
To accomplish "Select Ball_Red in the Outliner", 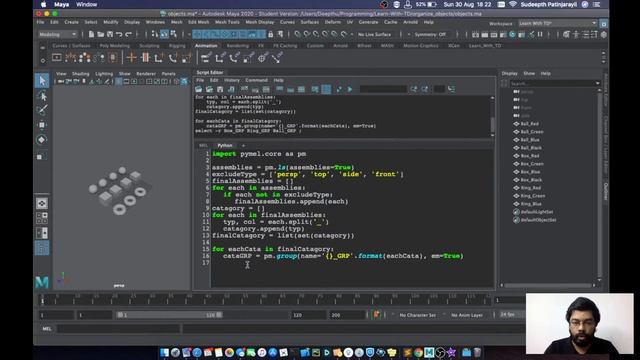I will (529, 124).
